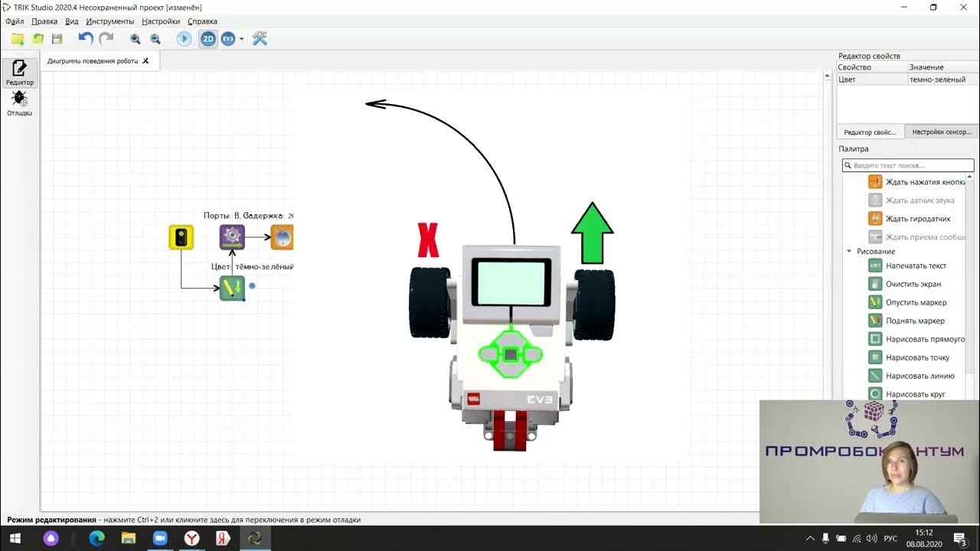The height and width of the screenshot is (551, 980).
Task: Redo the action with the gray arrow
Action: (x=106, y=38)
